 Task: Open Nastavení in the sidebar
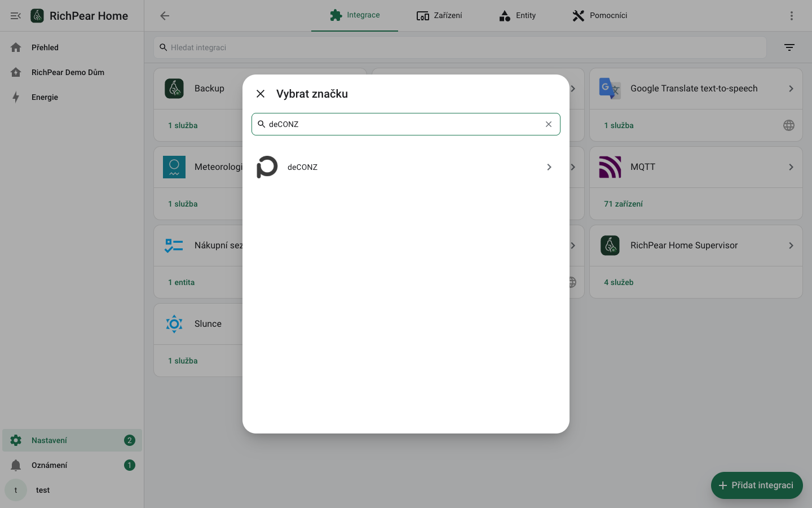[72, 440]
